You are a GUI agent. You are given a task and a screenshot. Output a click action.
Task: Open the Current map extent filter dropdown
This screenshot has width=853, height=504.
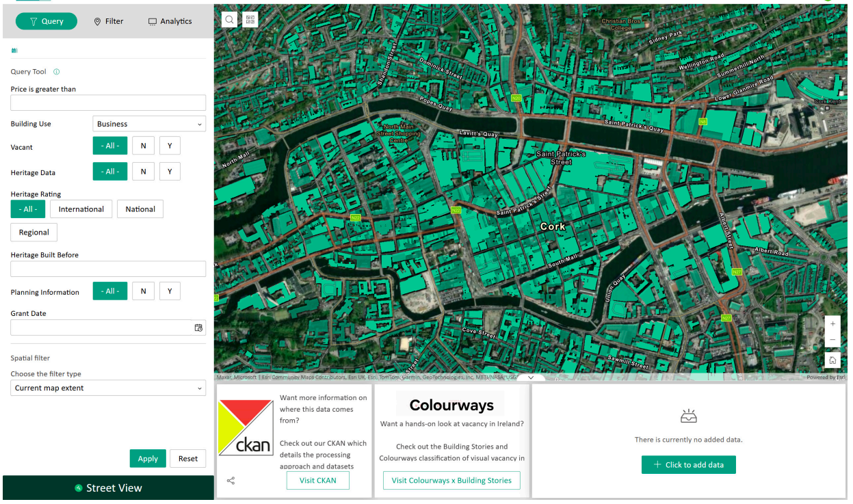107,388
